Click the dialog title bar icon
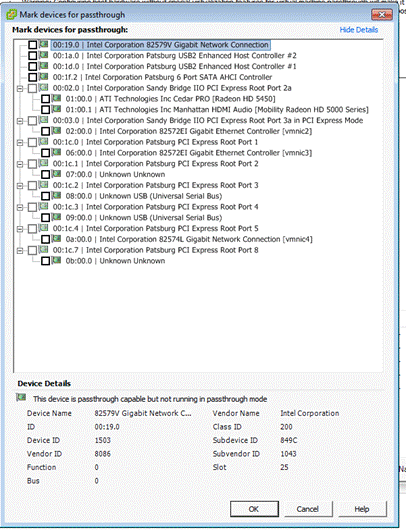Image resolution: width=406 pixels, height=530 pixels. tap(12, 15)
